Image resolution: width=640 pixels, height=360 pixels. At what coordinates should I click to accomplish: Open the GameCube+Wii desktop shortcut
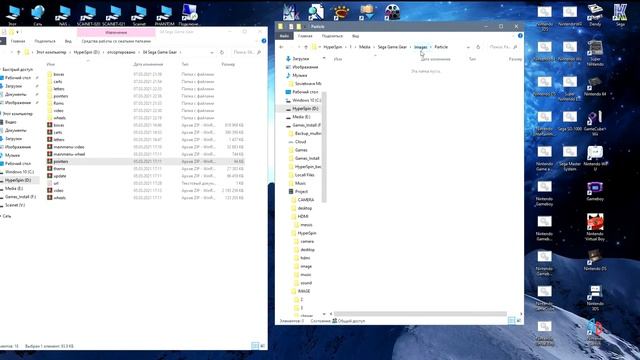click(x=595, y=122)
